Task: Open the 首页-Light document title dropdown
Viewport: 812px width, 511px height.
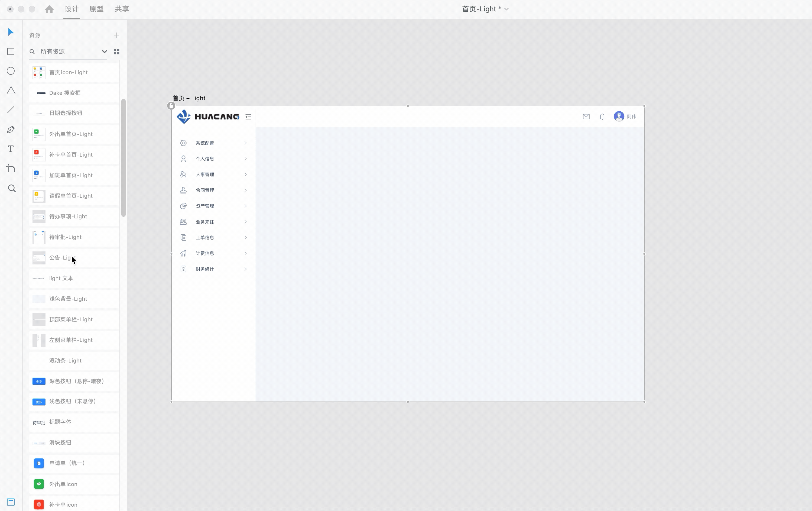Action: (506, 9)
